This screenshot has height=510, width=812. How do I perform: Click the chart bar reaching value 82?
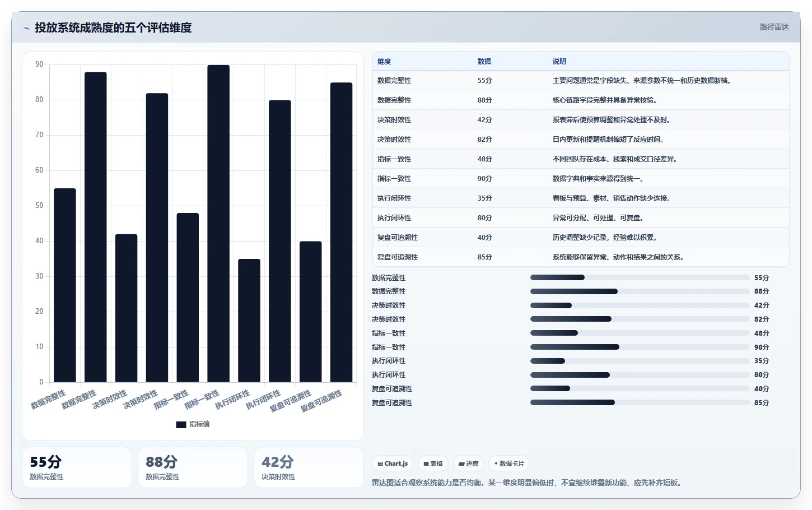(x=157, y=238)
